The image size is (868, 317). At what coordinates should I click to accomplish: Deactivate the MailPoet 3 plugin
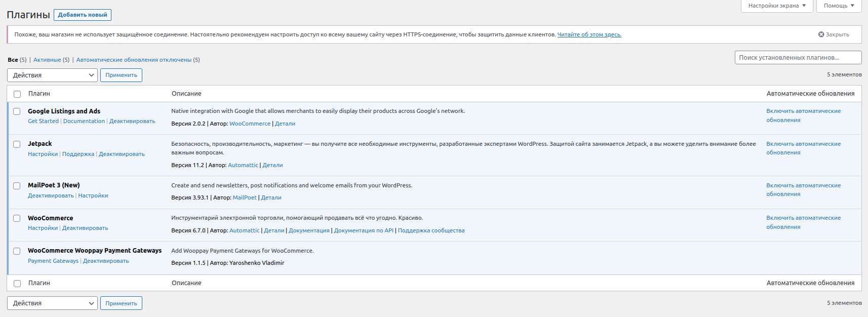pos(51,195)
